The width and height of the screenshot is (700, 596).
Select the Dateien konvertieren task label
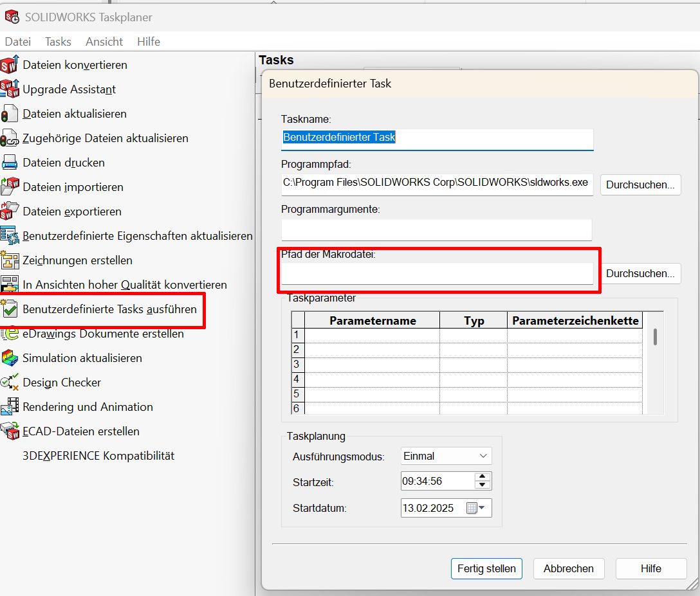75,65
